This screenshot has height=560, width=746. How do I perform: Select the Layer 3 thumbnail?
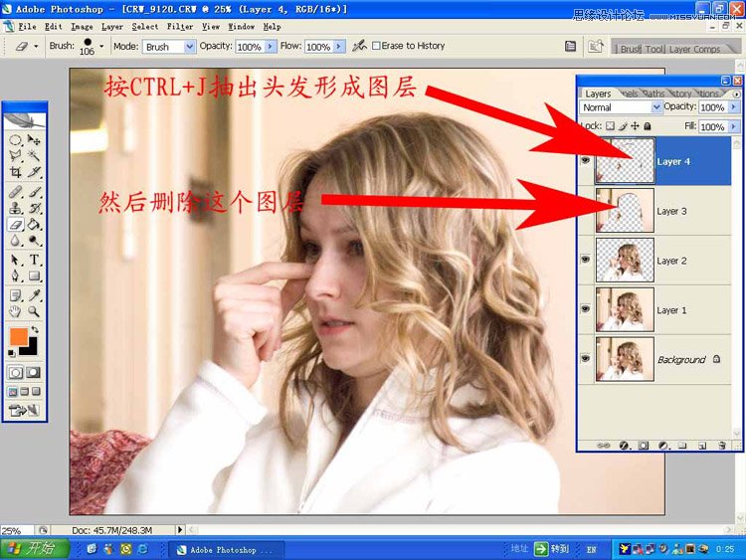click(x=625, y=210)
